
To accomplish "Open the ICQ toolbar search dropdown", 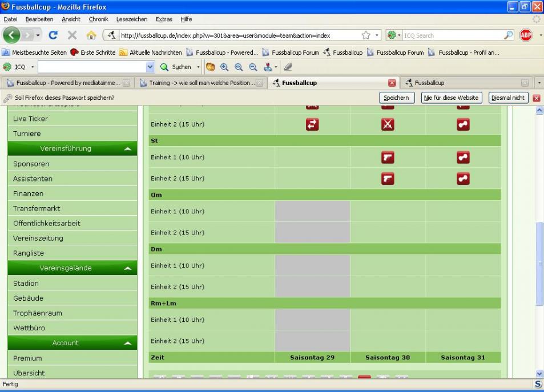I will (x=150, y=67).
